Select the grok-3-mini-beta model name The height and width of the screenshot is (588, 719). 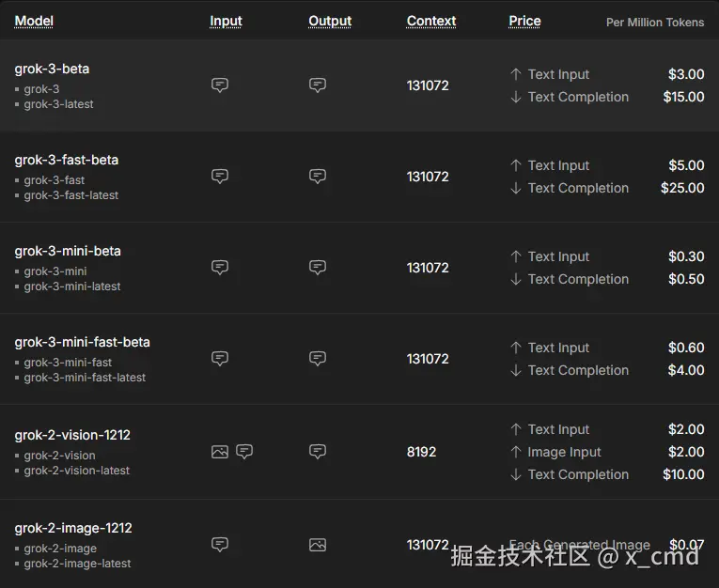coord(68,251)
